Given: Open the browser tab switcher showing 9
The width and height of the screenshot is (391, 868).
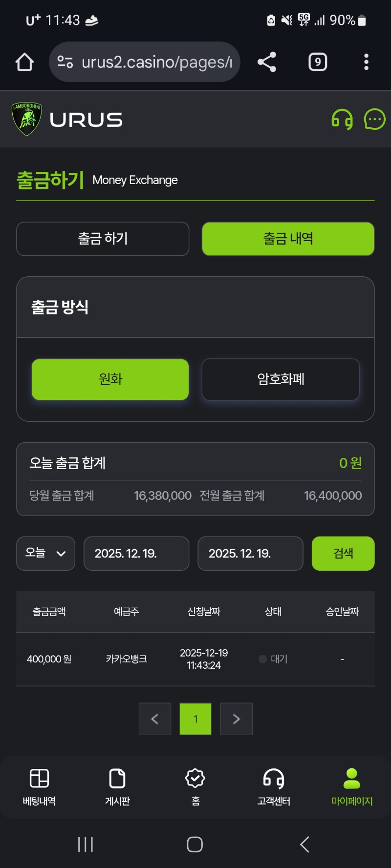Looking at the screenshot, I should point(318,62).
